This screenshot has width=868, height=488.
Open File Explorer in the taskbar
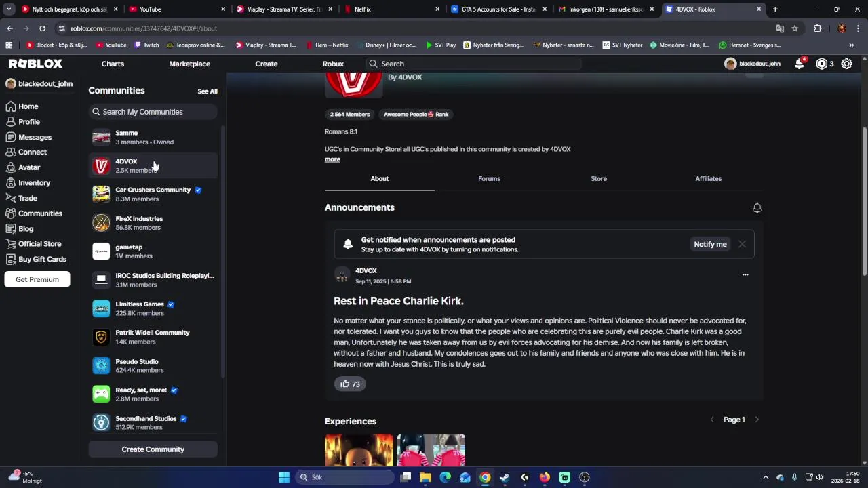[x=425, y=477]
